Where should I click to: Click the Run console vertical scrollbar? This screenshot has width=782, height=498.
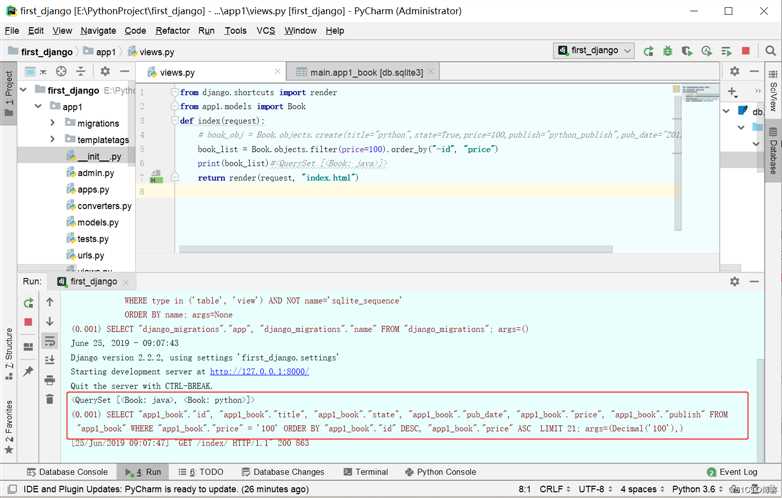coord(760,409)
